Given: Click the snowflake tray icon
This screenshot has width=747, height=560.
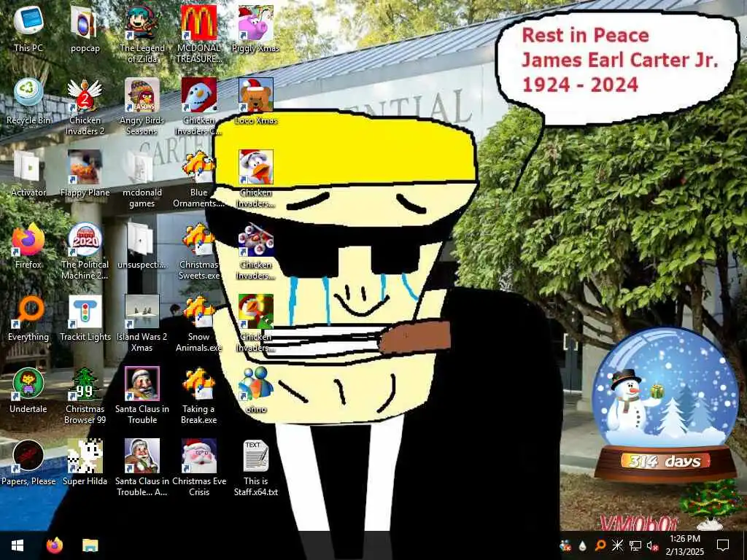Looking at the screenshot, I should (617, 545).
